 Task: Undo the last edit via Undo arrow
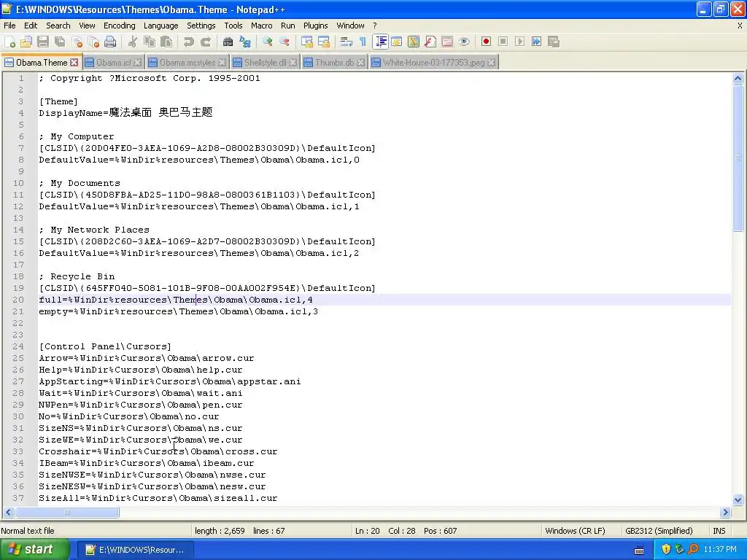(x=189, y=42)
